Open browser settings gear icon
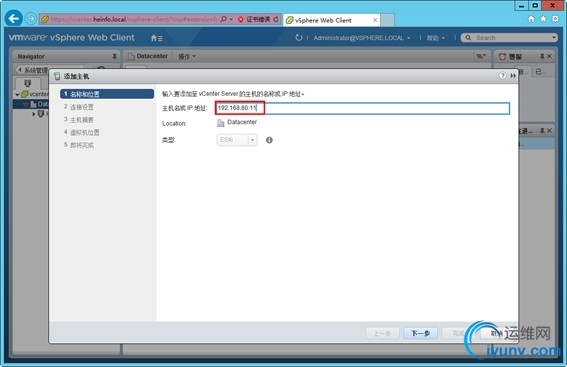567x367 pixels. (555, 19)
